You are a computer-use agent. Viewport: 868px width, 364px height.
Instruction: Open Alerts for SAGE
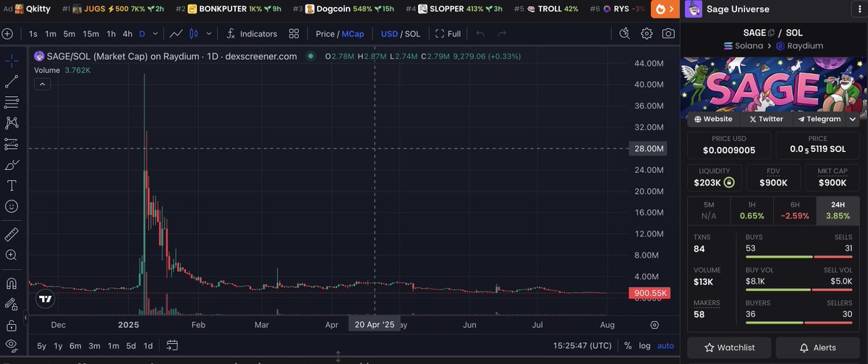(818, 347)
